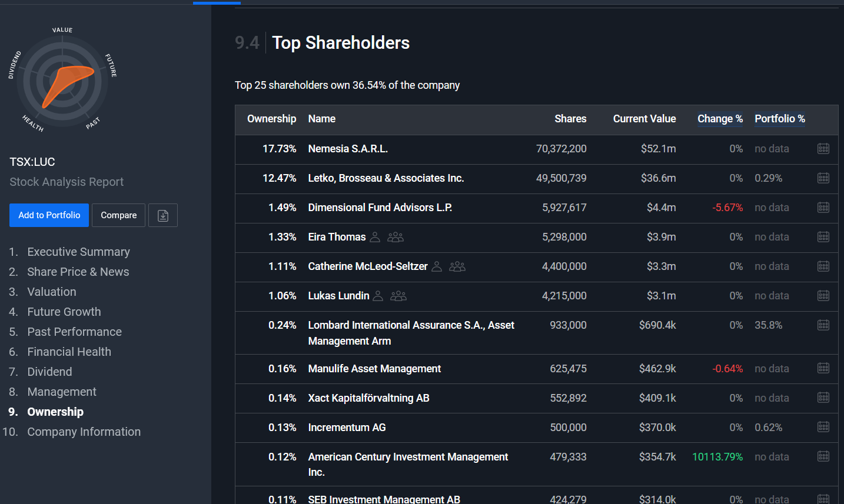The width and height of the screenshot is (844, 504).
Task: Click the Add to Portfolio button
Action: point(49,215)
